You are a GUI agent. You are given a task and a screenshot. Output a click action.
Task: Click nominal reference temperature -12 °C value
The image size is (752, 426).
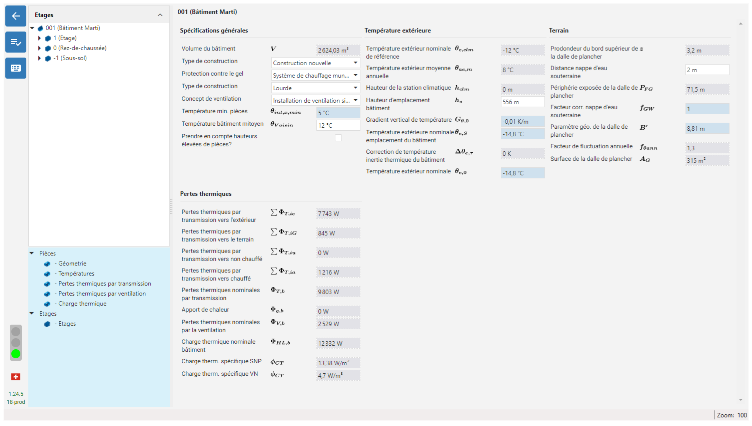coord(522,50)
